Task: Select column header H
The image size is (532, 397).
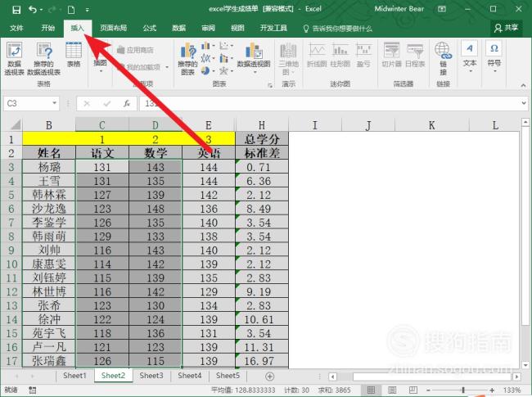Action: (262, 125)
